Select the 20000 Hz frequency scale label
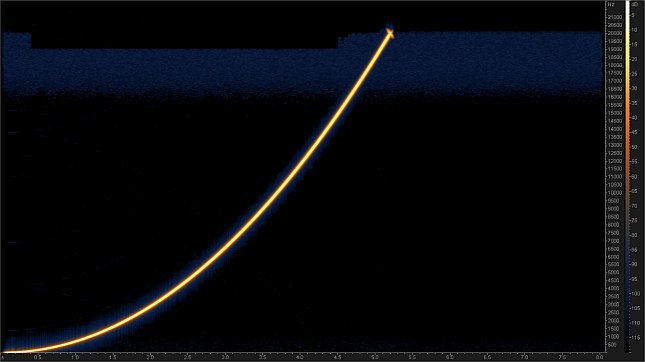Image resolution: width=645 pixels, height=362 pixels. [614, 33]
